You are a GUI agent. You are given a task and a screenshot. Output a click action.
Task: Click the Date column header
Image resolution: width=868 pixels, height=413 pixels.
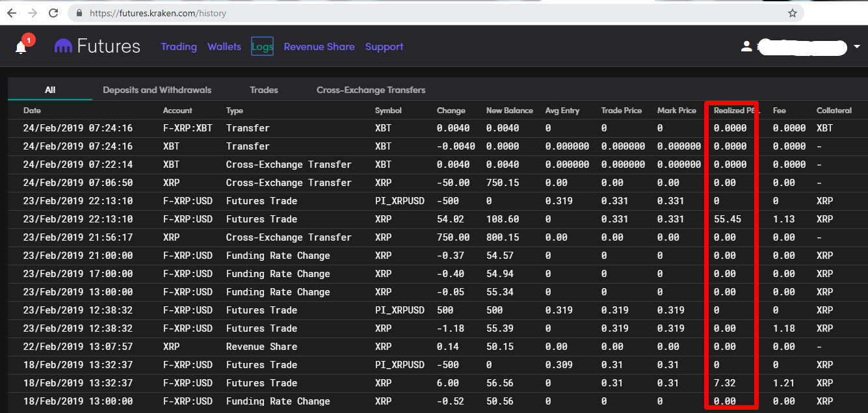[31, 111]
